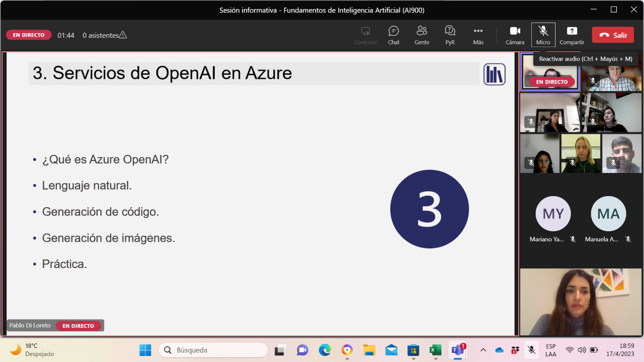Open the Wi-Fi network tray icon

[x=570, y=350]
